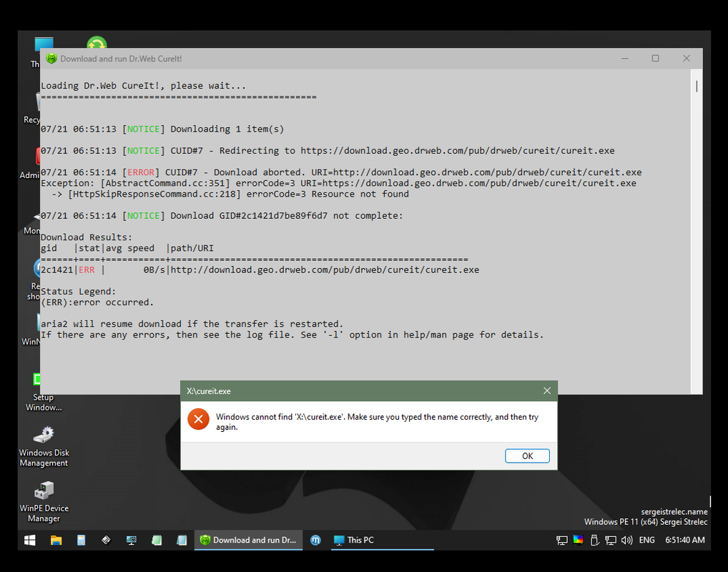Click the diamond-shaped tool icon in taskbar

[x=107, y=540]
